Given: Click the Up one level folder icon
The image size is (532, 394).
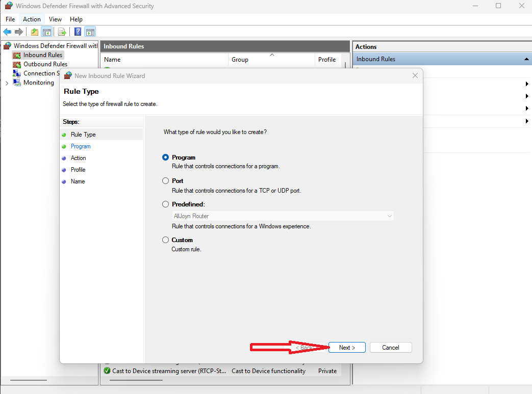Looking at the screenshot, I should coord(35,32).
